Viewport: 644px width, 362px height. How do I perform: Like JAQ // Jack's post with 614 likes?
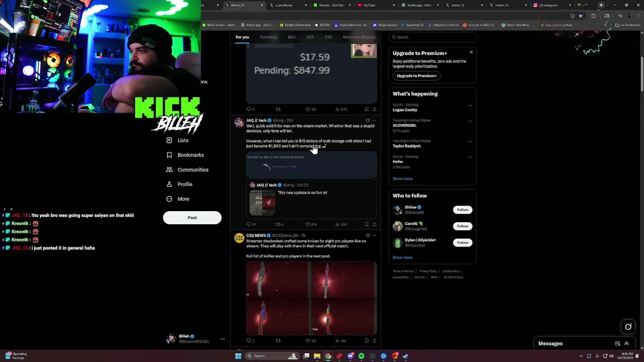pyautogui.click(x=310, y=224)
